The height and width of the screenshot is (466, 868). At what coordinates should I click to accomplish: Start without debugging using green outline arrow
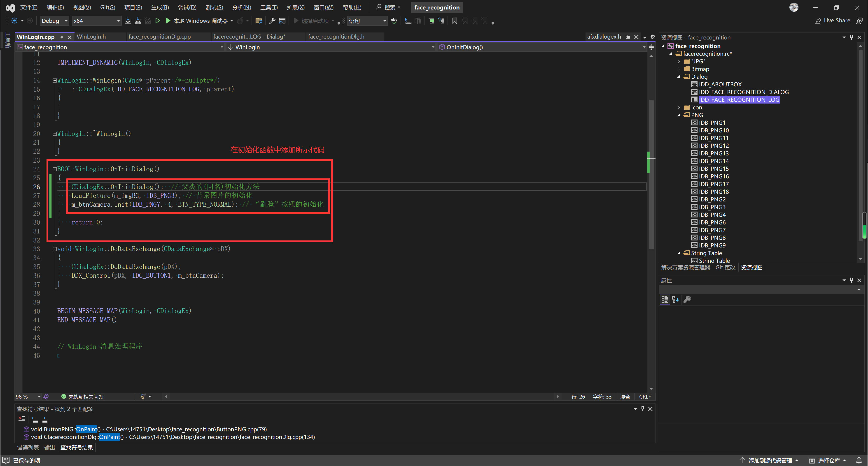[x=157, y=21]
